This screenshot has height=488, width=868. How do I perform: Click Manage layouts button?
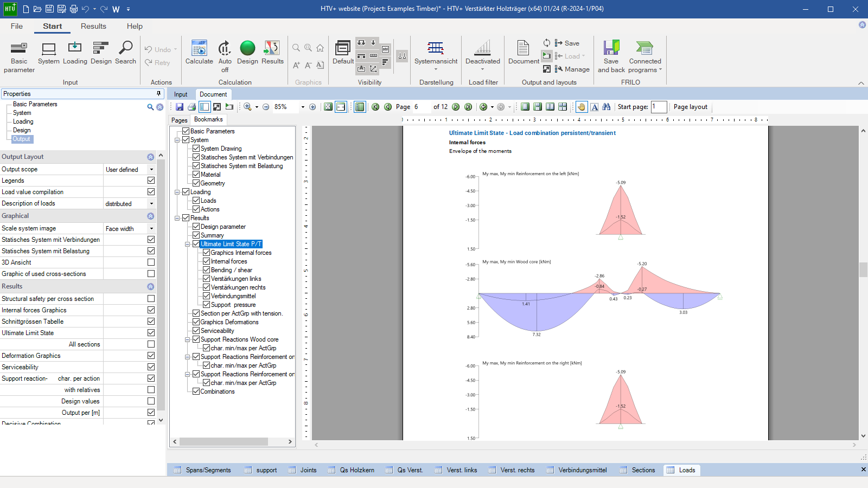click(x=572, y=69)
